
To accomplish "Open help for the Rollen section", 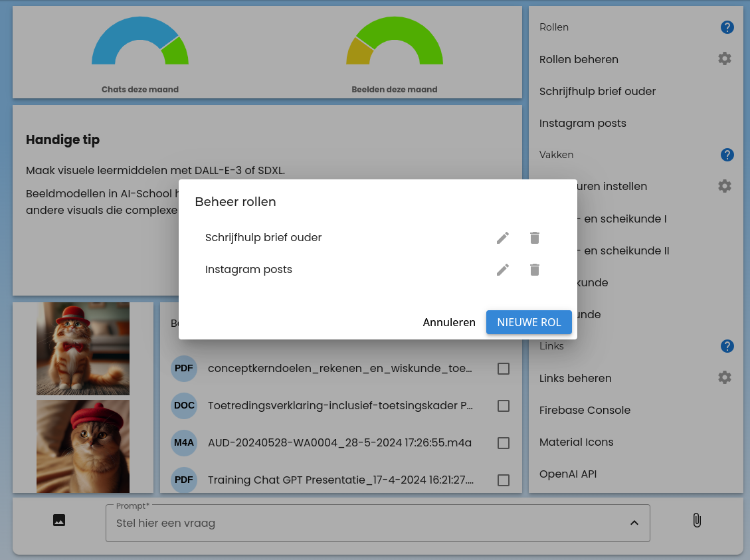I will [727, 27].
